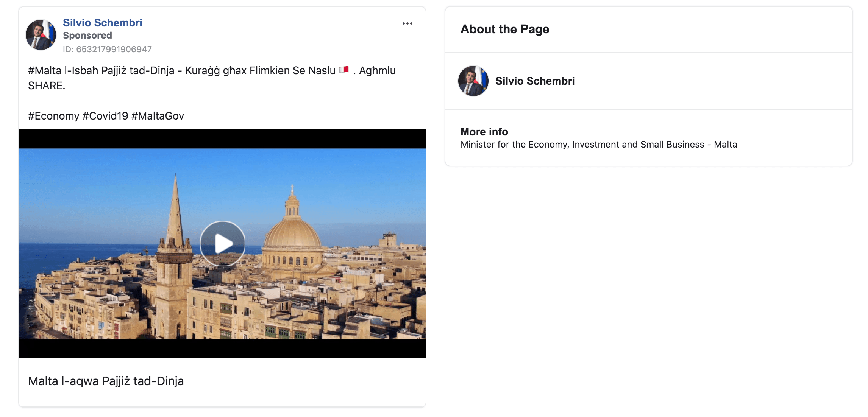Click video title Malta l-aqwa Pajjiż tad-Dinja

[x=106, y=381]
